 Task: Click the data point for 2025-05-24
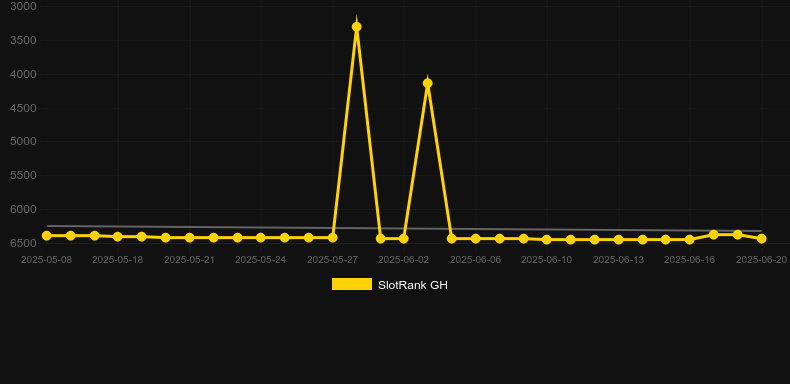pos(260,237)
